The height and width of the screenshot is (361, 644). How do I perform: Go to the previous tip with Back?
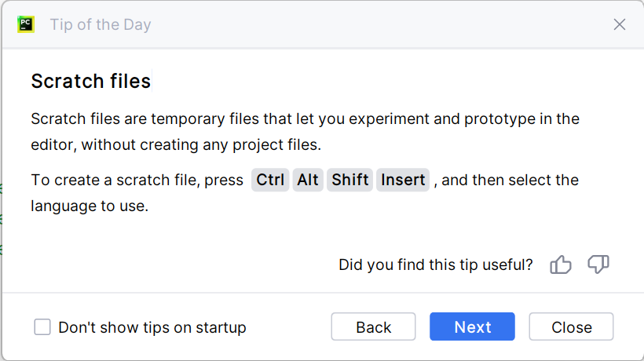pyautogui.click(x=374, y=327)
